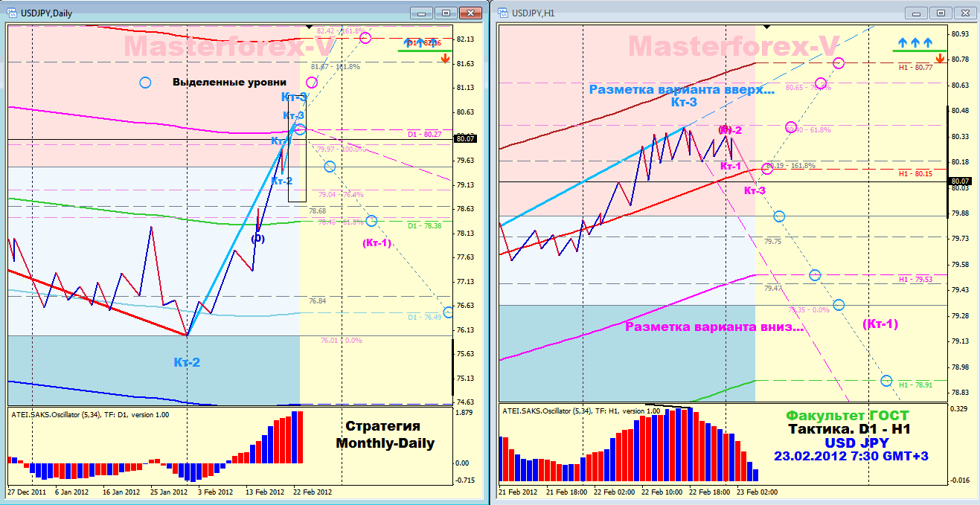Close the USDJPY,Daily chart window

470,13
